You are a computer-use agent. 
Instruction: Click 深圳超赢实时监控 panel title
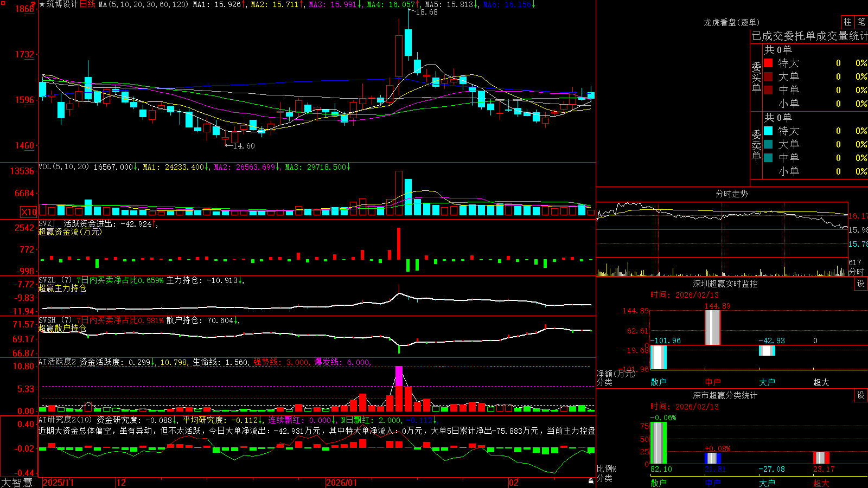click(725, 284)
